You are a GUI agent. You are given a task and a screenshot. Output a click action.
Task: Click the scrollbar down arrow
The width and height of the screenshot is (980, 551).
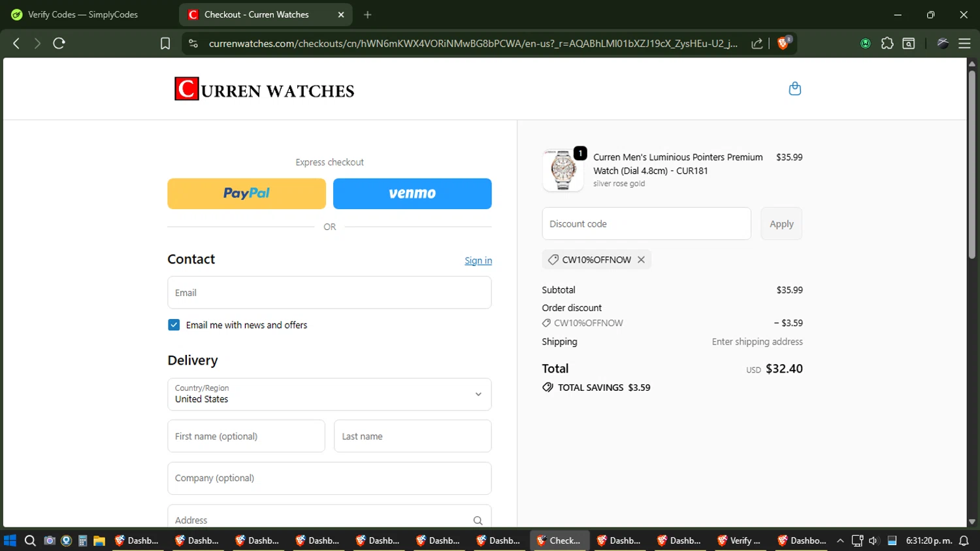click(x=972, y=522)
